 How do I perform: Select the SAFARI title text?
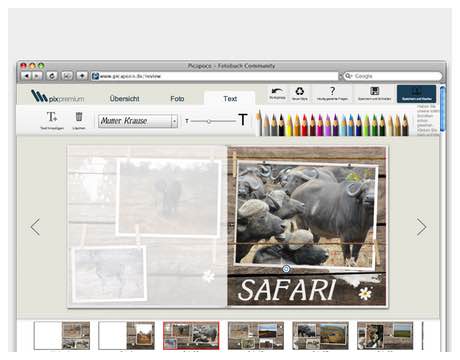click(287, 289)
